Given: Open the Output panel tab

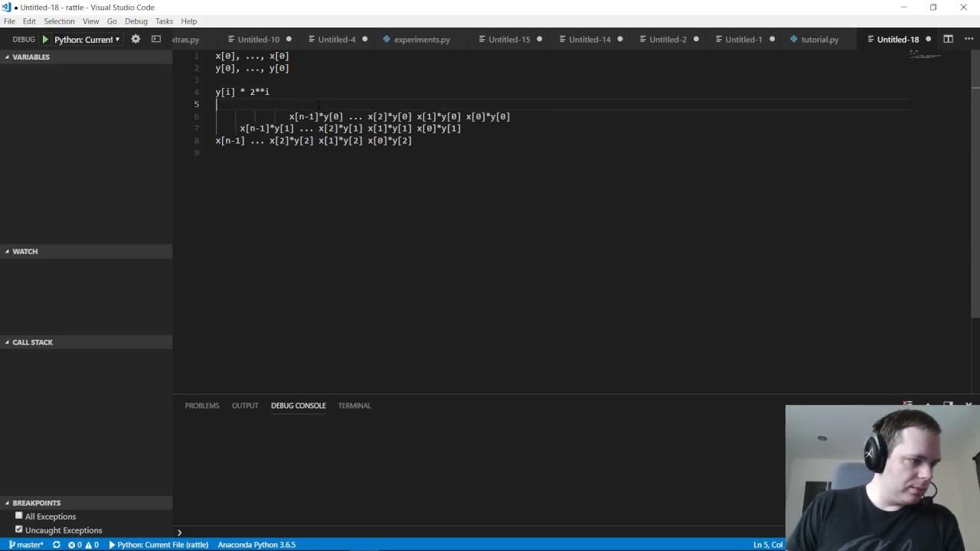Looking at the screenshot, I should [x=245, y=406].
